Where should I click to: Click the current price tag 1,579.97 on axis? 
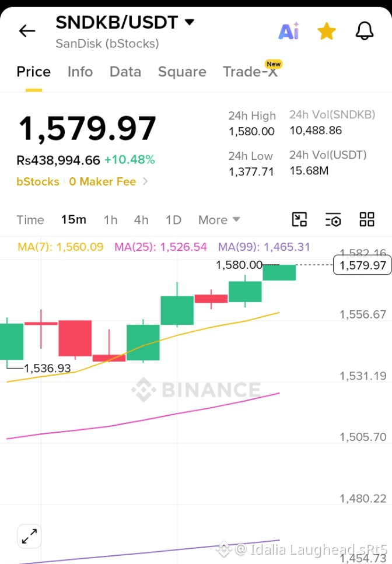click(362, 265)
